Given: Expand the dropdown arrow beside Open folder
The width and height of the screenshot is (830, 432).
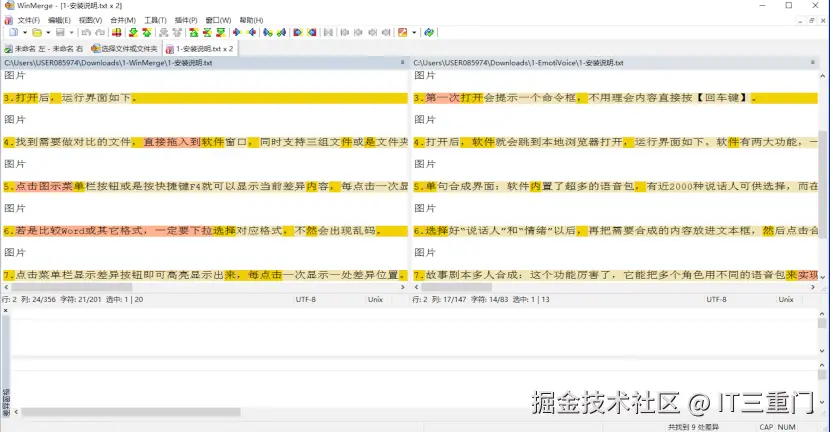Looking at the screenshot, I should [48, 32].
